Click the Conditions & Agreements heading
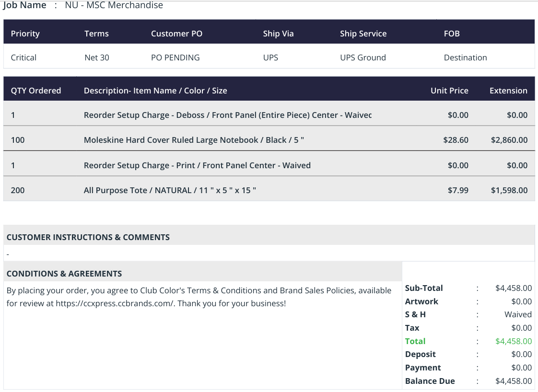The height and width of the screenshot is (392, 538). (x=64, y=274)
